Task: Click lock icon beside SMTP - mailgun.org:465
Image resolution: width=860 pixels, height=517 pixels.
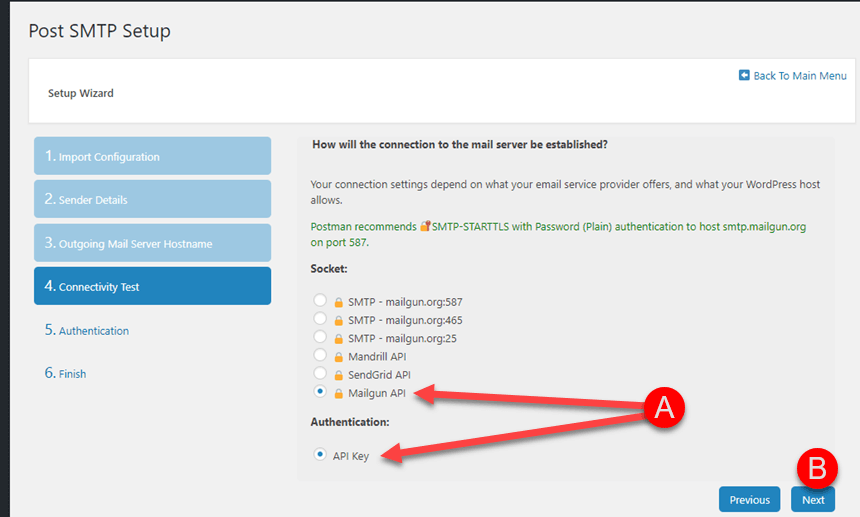Action: [338, 320]
